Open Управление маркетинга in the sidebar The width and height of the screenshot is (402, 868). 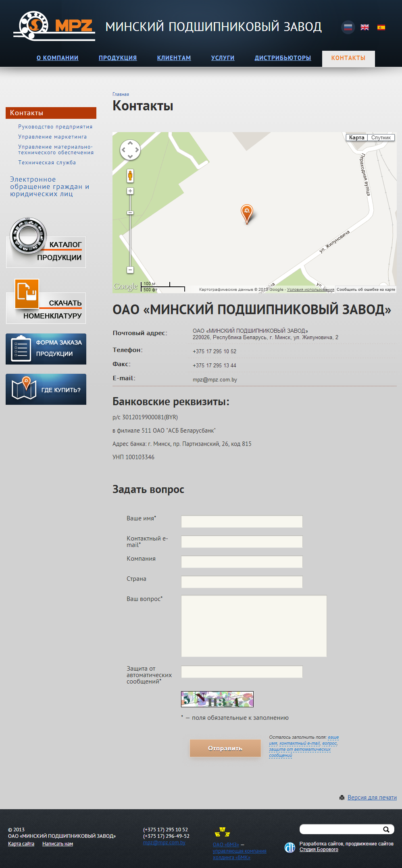[52, 137]
